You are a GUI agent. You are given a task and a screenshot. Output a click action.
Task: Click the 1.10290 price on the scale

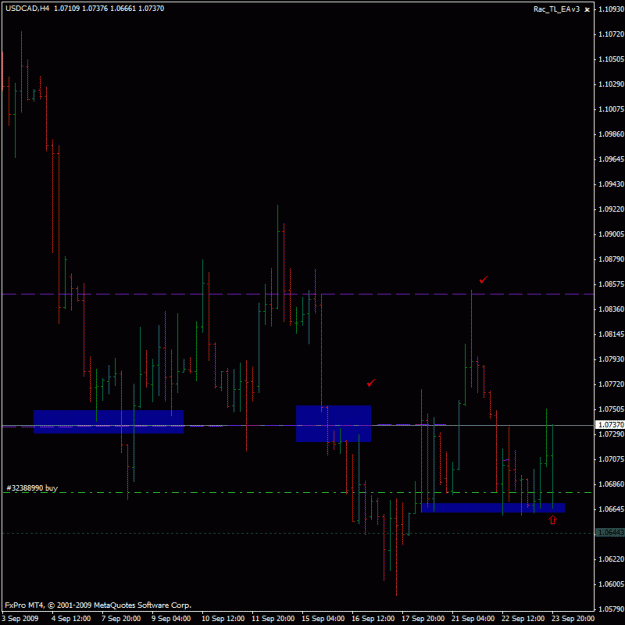[x=611, y=85]
